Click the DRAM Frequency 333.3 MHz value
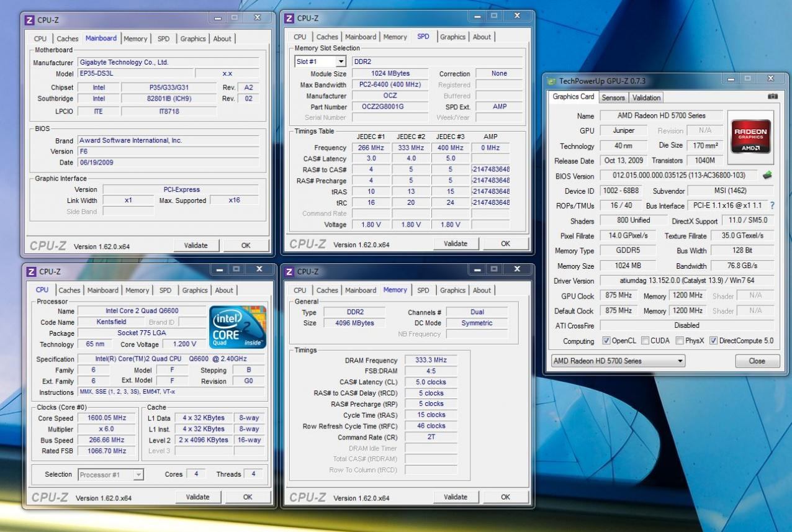The image size is (792, 532). [431, 360]
